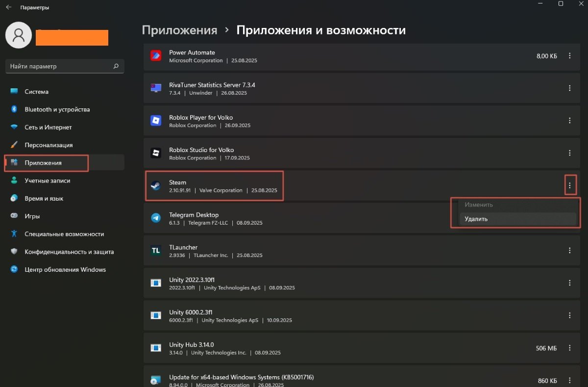Expand options menu for Unity Hub 3.14.0
The height and width of the screenshot is (387, 588).
click(569, 348)
